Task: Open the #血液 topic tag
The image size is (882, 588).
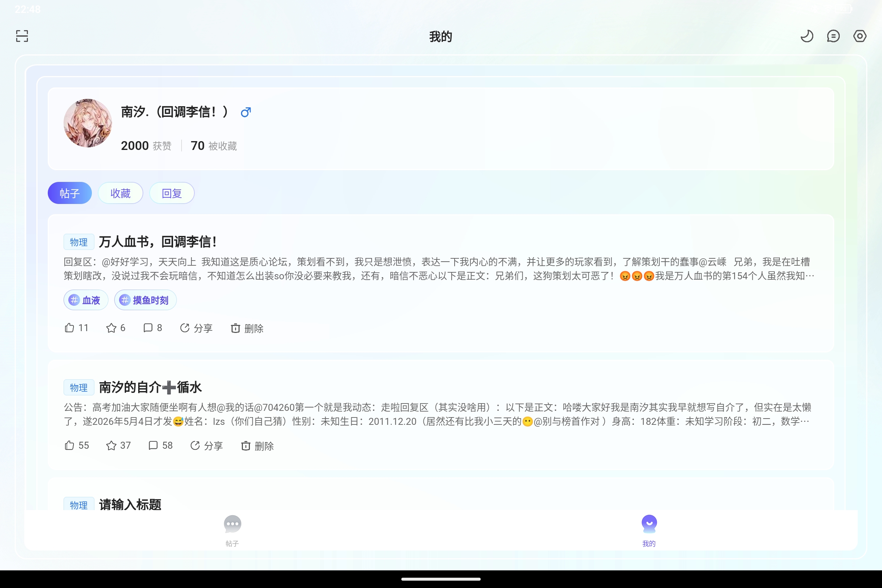Action: coord(86,300)
